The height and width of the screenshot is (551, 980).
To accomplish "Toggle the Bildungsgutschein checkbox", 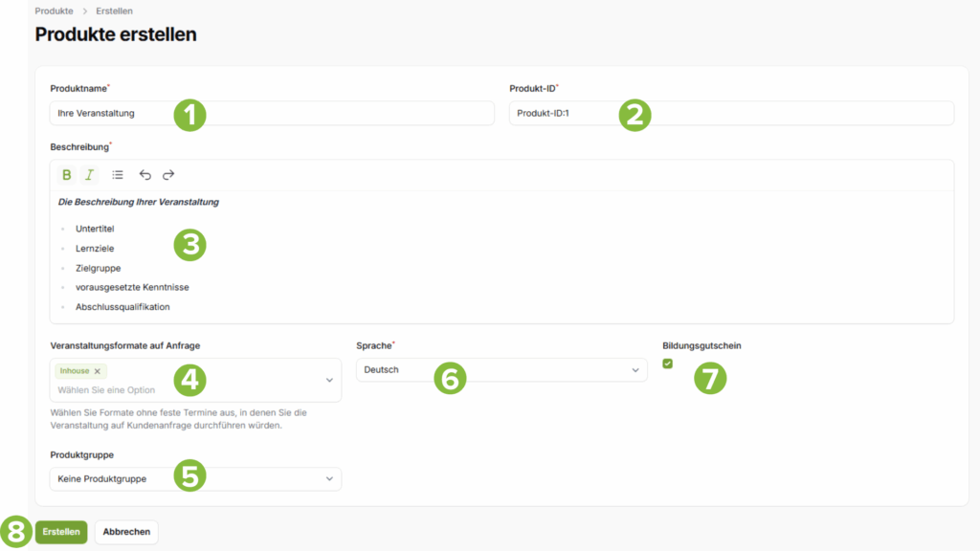I will pyautogui.click(x=667, y=364).
